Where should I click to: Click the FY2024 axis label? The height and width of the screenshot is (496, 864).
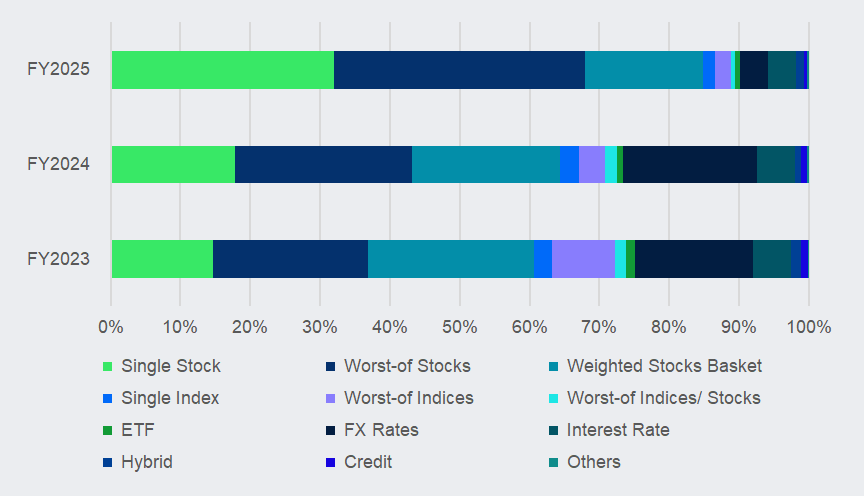click(x=58, y=164)
